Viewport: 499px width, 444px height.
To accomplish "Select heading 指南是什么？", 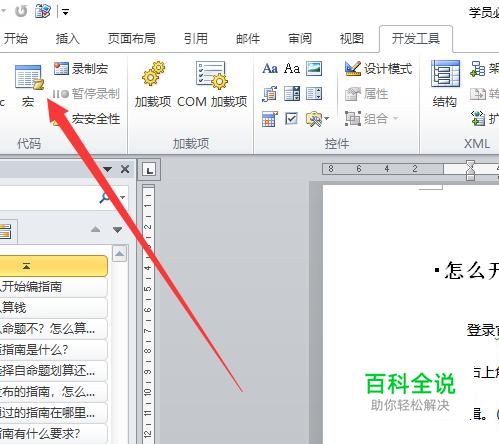I will click(53, 349).
